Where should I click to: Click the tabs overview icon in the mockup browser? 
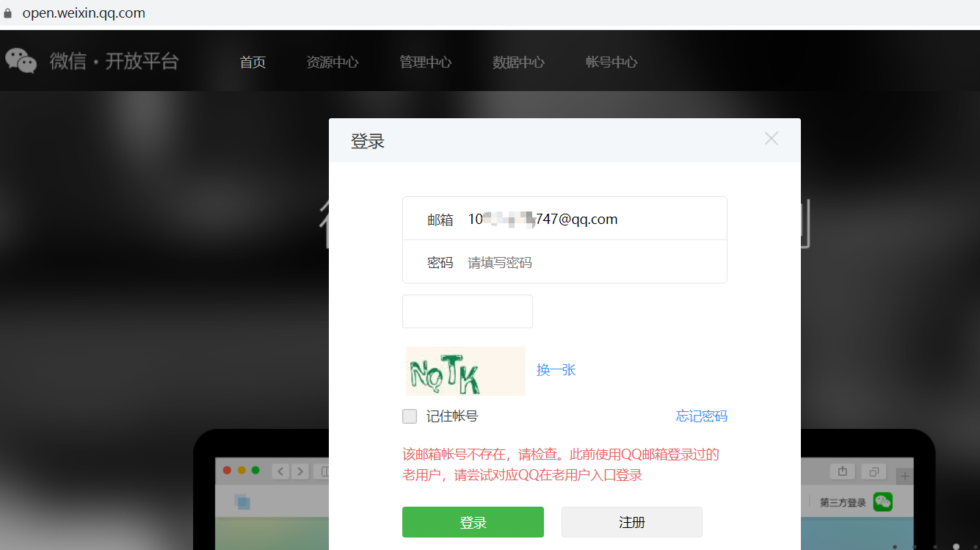874,471
